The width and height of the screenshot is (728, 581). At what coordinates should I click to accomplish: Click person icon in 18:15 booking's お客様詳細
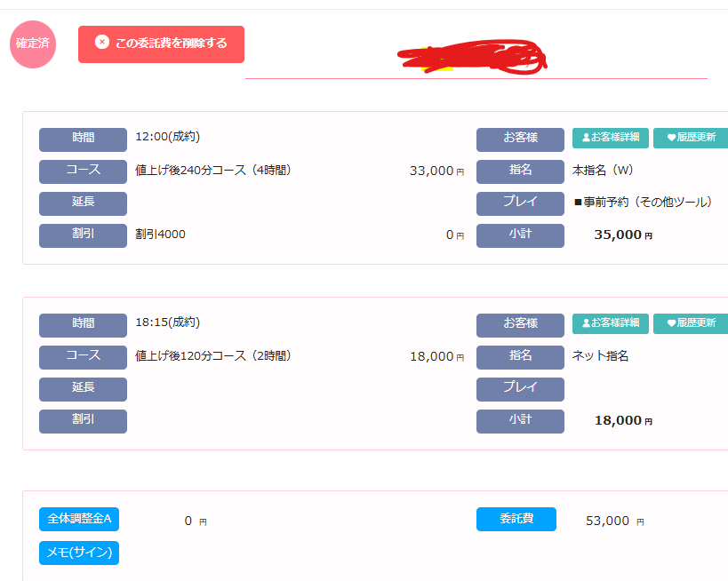(586, 323)
